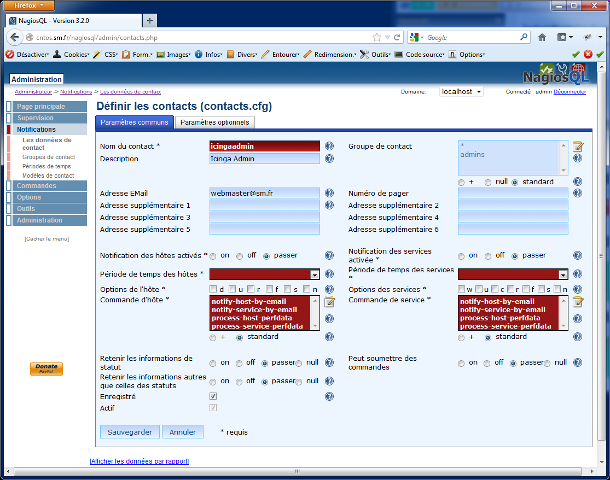Click edit icon beside Commande de service list
This screenshot has height=480, width=610.
[578, 302]
